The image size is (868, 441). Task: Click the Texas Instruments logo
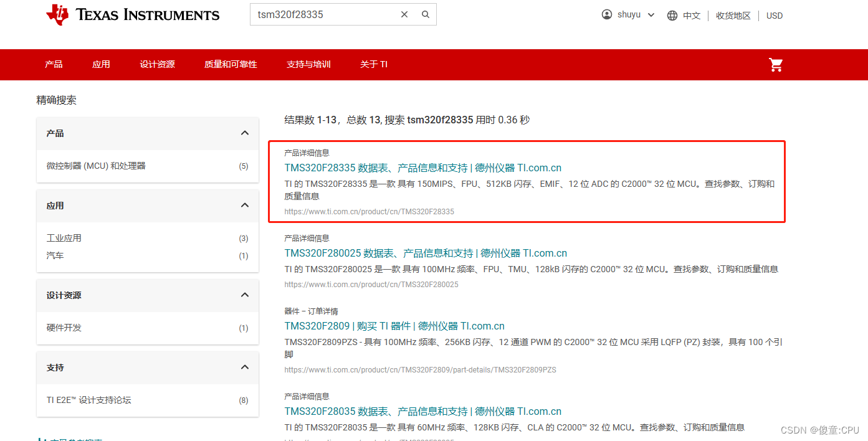(133, 14)
